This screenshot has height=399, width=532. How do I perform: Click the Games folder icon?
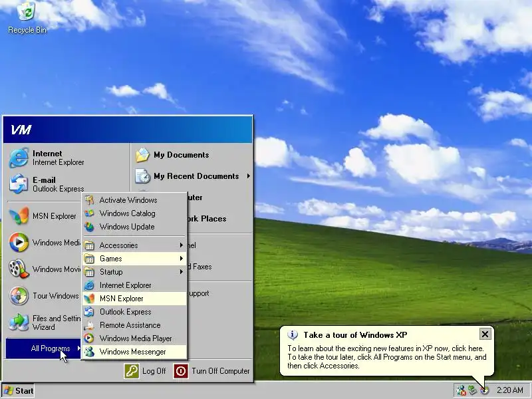[89, 259]
